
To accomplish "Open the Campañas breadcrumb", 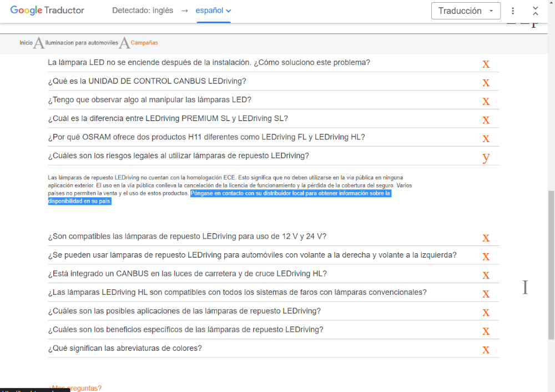I will point(144,43).
